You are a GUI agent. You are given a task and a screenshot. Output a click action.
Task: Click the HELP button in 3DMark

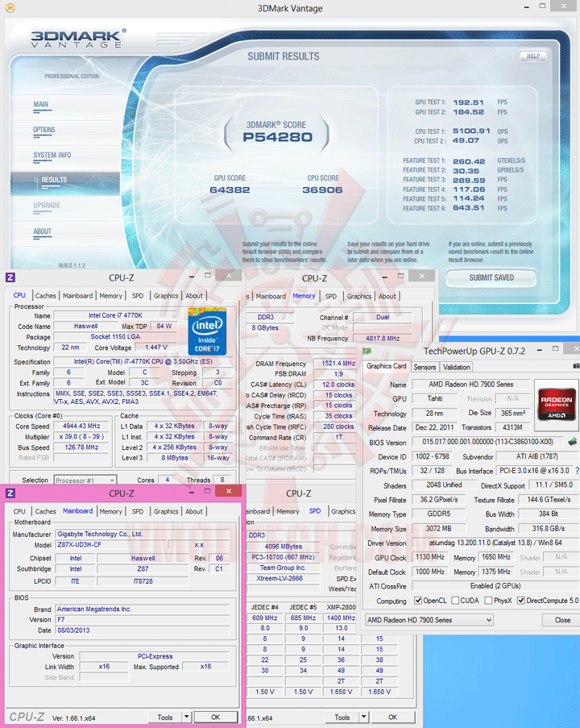[533, 56]
